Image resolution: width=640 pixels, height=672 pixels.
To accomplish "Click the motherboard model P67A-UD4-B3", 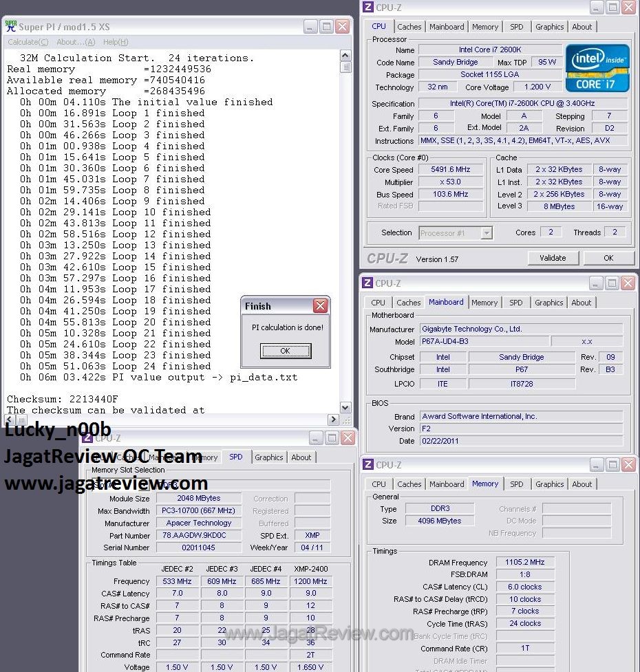I will (x=484, y=342).
